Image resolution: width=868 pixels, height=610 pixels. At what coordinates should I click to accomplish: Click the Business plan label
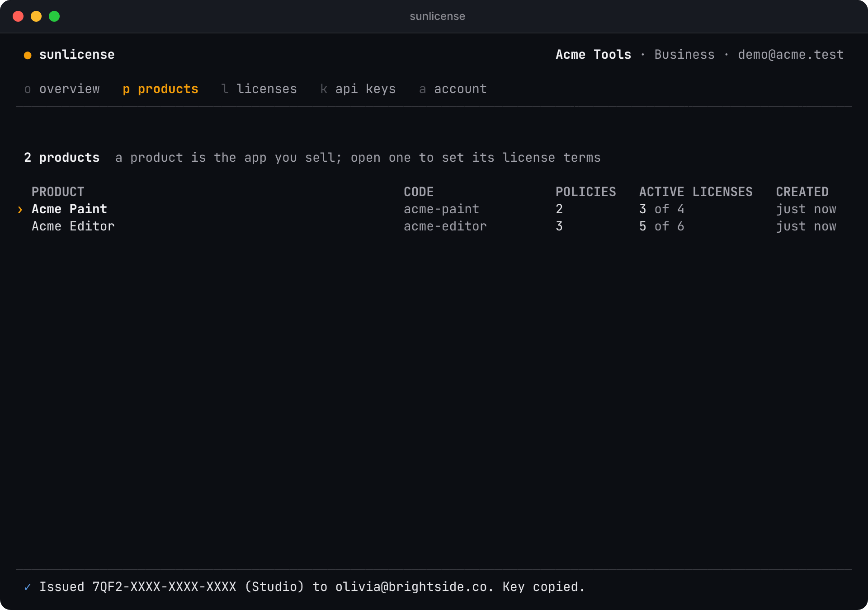(x=684, y=55)
